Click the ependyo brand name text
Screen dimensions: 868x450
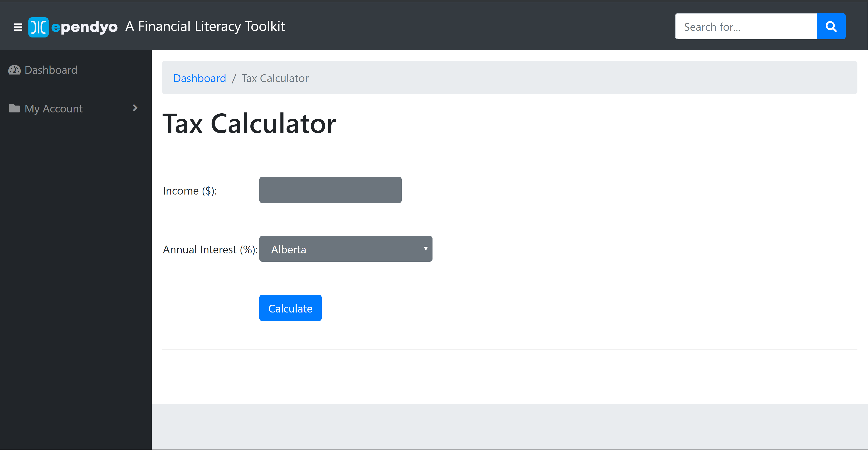[x=84, y=27]
